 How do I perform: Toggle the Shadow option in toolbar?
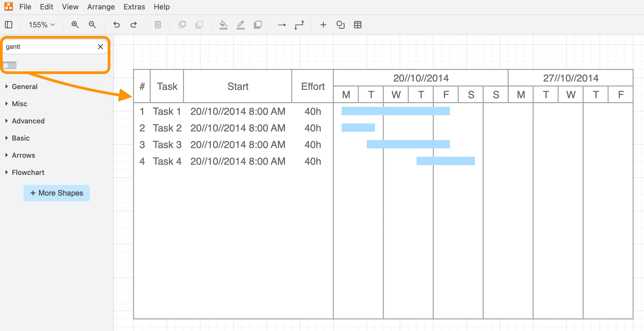pyautogui.click(x=258, y=25)
